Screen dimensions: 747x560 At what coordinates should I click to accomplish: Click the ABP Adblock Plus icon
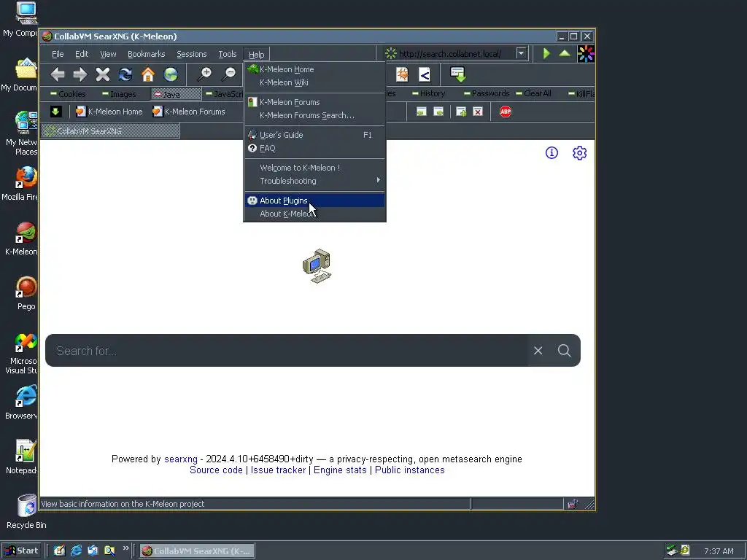(506, 112)
